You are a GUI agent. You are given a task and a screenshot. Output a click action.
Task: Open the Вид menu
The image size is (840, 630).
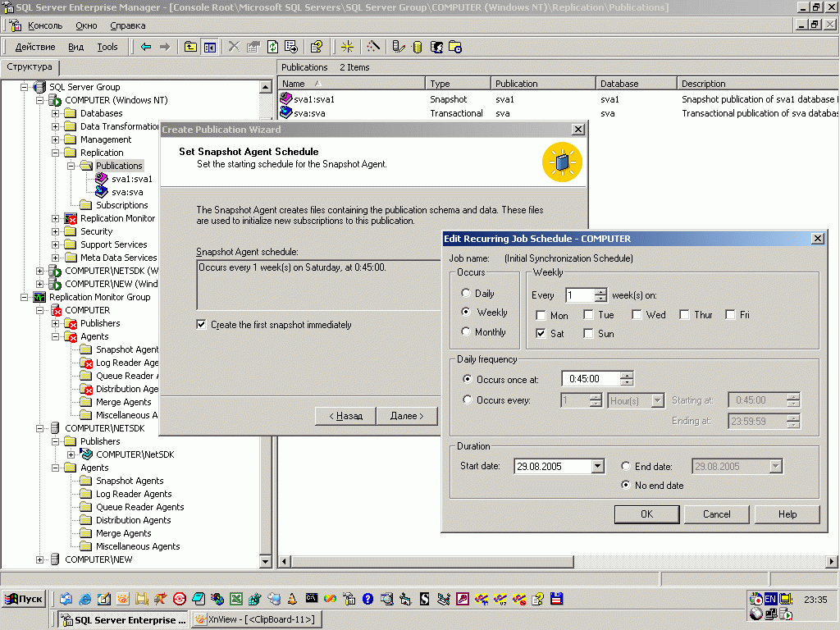(x=75, y=47)
